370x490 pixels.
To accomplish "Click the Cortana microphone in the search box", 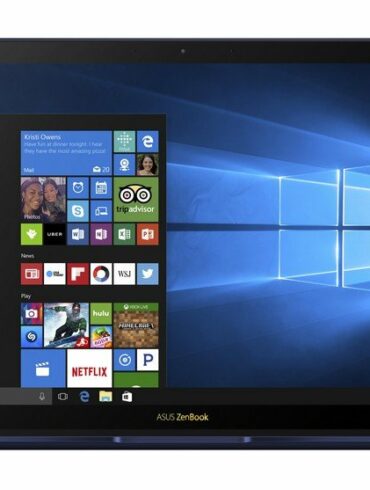I will (42, 396).
